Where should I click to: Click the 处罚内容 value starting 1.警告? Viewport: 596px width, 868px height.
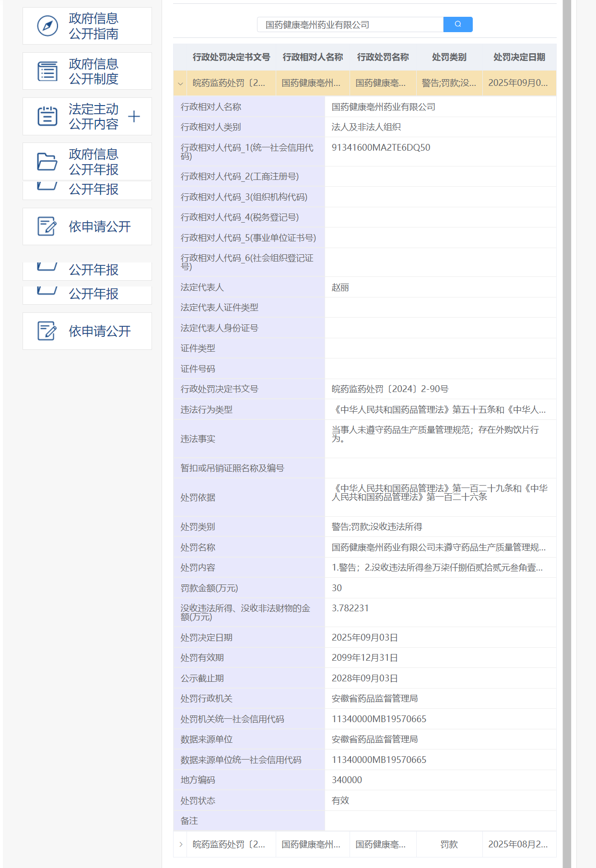coord(437,568)
